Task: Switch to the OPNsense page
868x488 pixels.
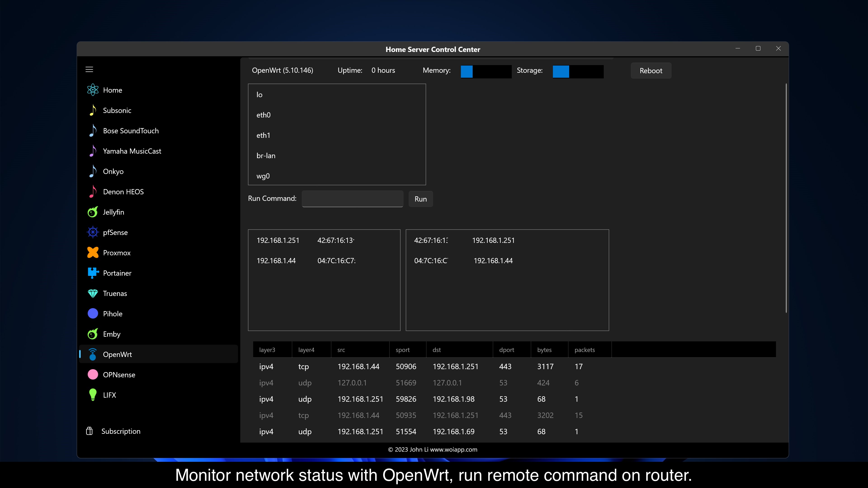Action: coord(119,375)
